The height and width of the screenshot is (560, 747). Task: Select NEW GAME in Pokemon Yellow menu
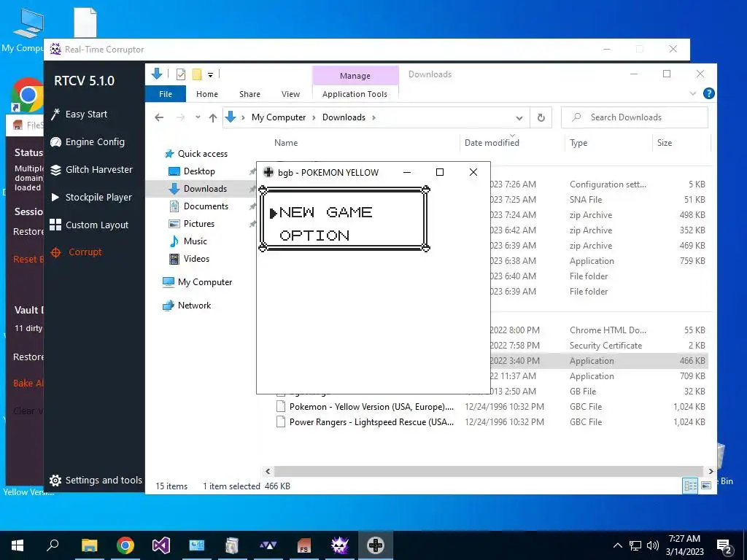[x=325, y=212]
